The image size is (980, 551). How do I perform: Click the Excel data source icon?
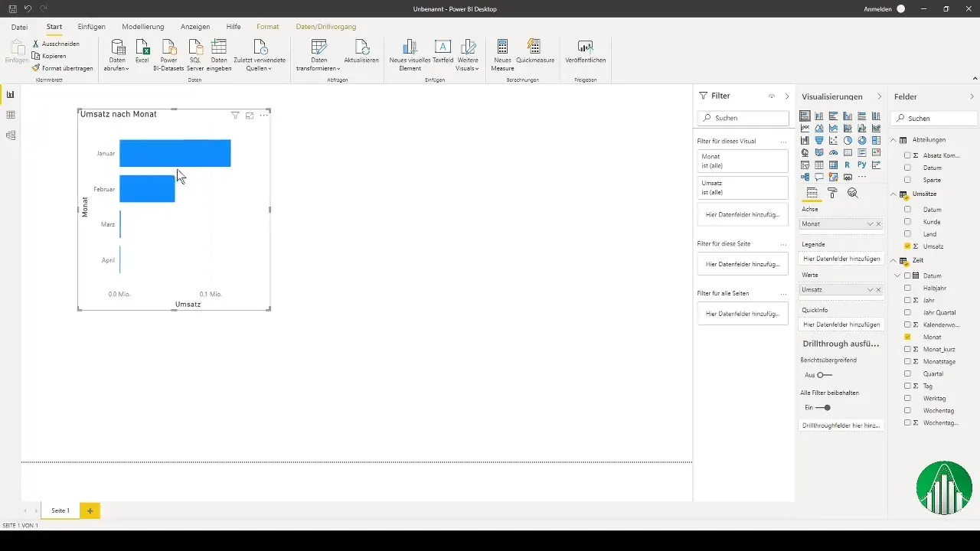[142, 51]
